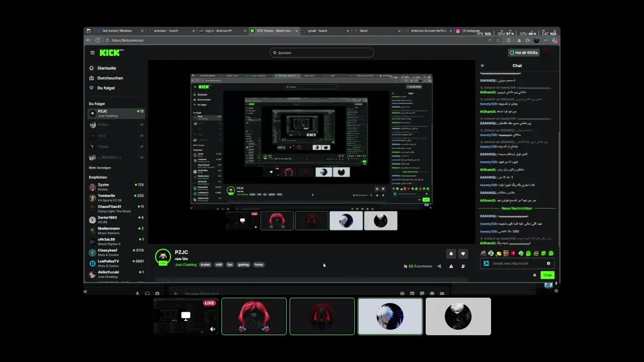Open recommended channel uNr3aL89

116,241
